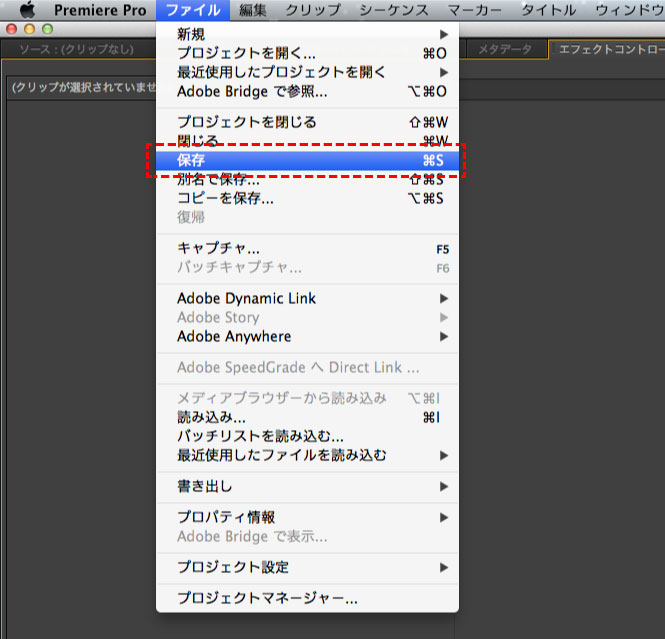This screenshot has height=639, width=665.
Task: Expand the 新規 submenu
Action: [307, 34]
